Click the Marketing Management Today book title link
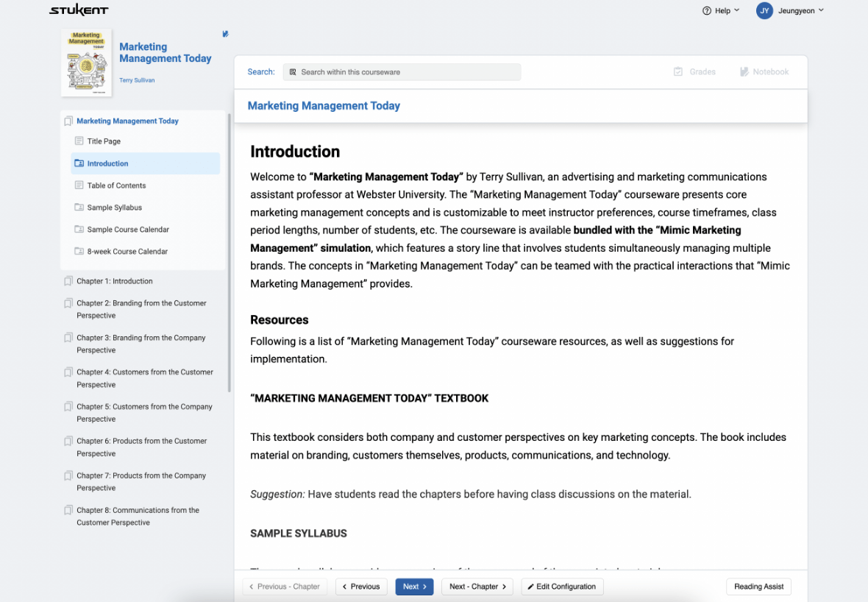 click(x=165, y=52)
